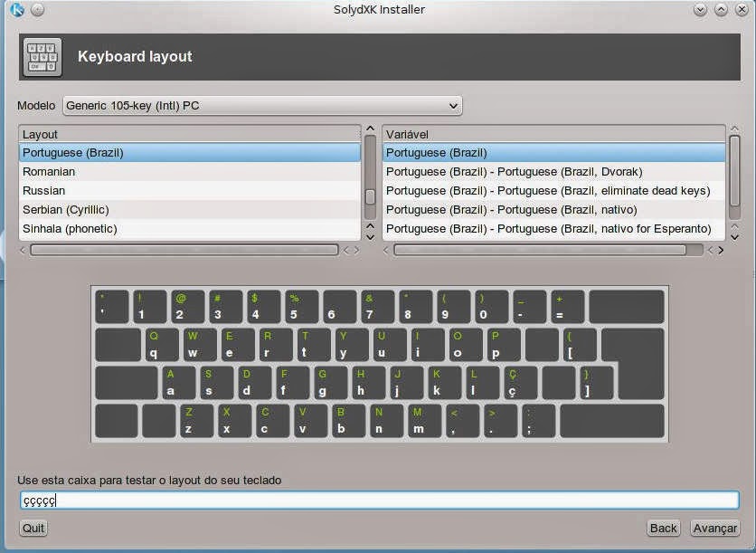Close the SolydXK Installer window
This screenshot has height=553, width=756.
742,10
